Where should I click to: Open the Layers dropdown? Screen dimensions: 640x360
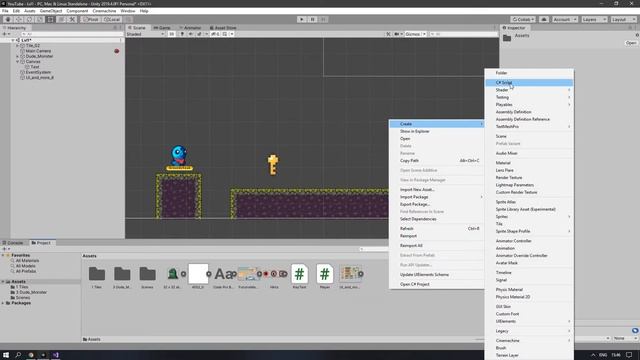pyautogui.click(x=594, y=19)
